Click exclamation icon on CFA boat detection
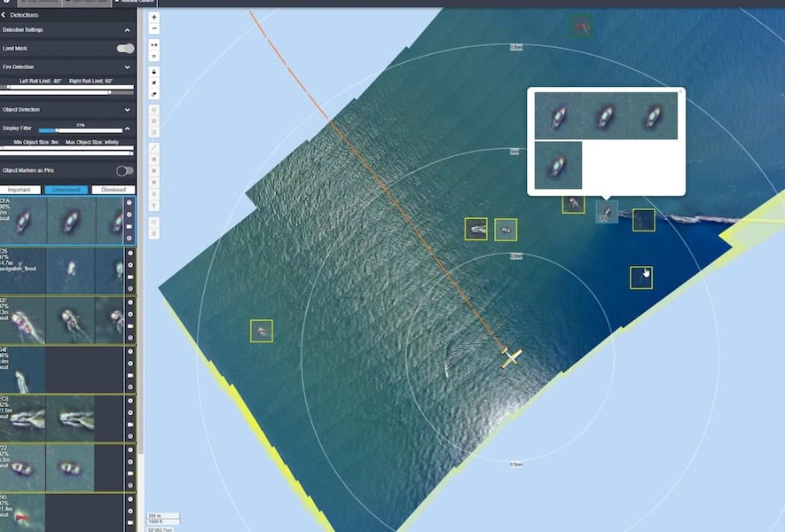Viewport: 785px width, 532px height. (130, 203)
